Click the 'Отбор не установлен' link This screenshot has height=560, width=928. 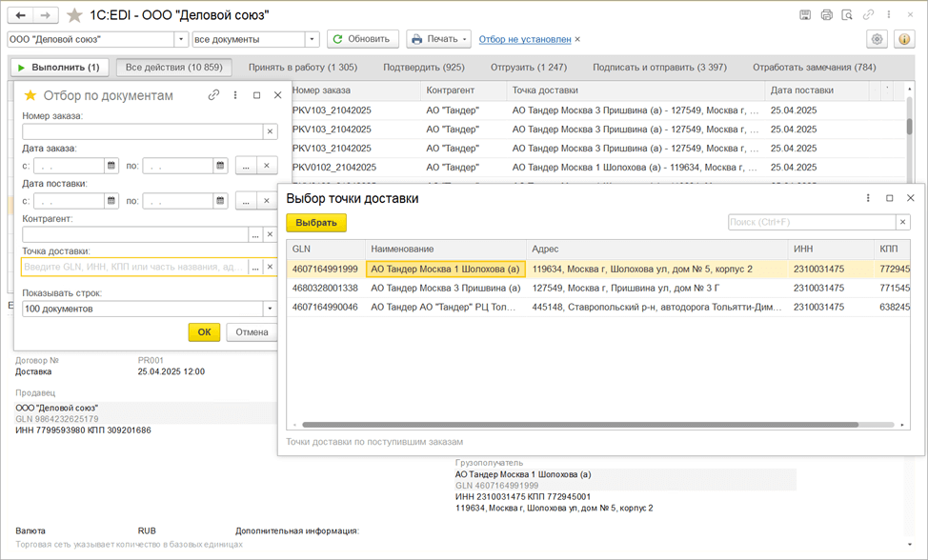525,39
